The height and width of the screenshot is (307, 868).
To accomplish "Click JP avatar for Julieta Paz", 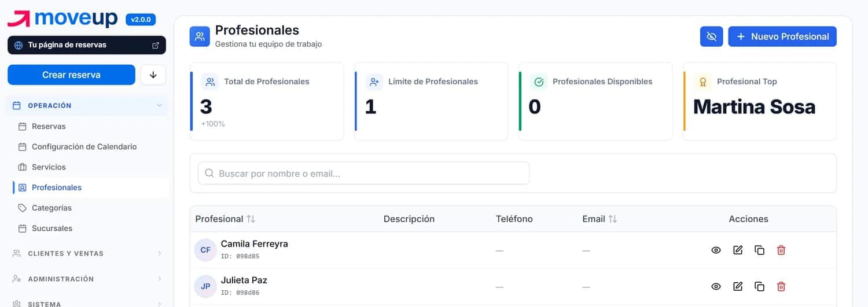I will click(x=205, y=286).
